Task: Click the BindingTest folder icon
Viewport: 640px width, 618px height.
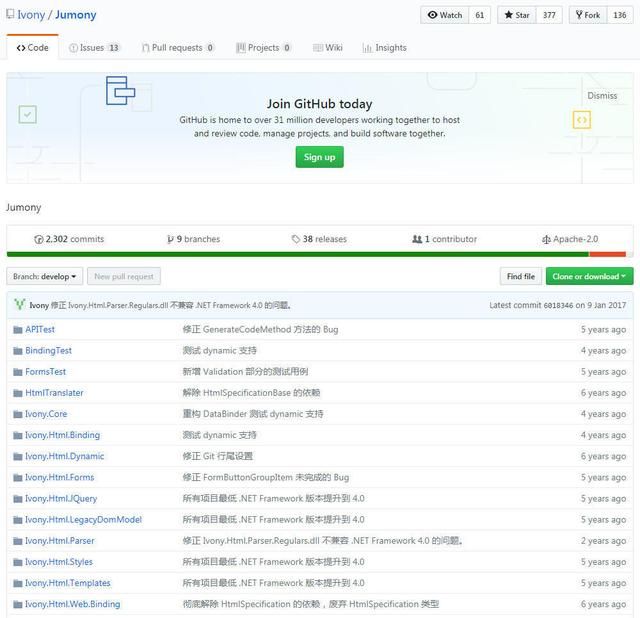Action: [x=18, y=351]
